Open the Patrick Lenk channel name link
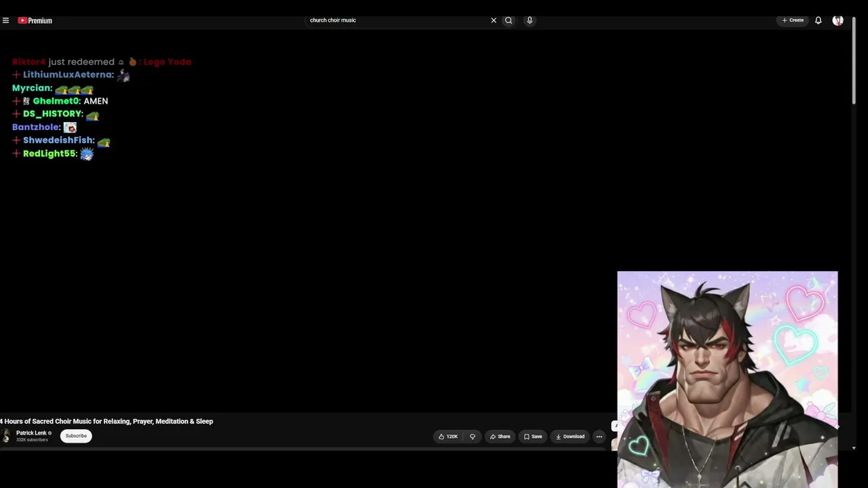 coord(31,433)
